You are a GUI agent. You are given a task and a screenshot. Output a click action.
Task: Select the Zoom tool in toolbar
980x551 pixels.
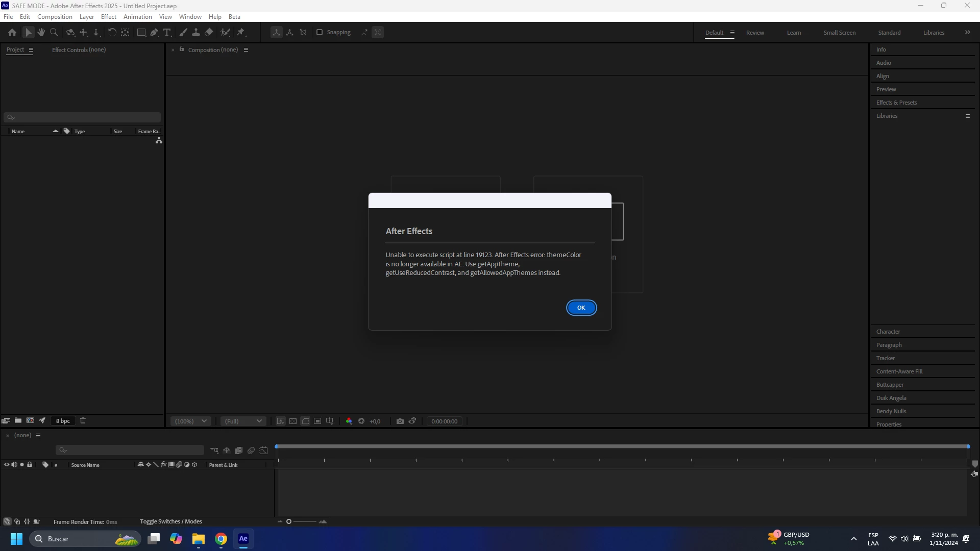coord(54,32)
